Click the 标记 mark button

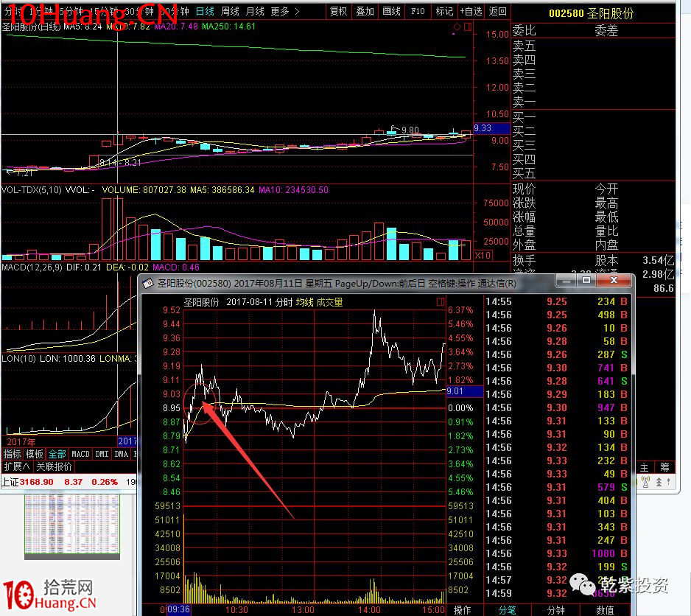(x=444, y=11)
